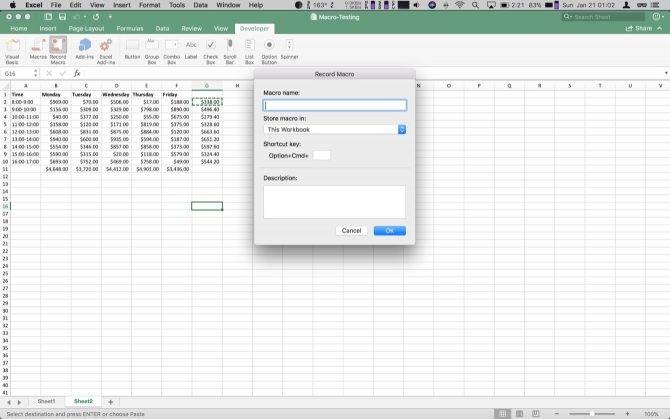Select column H header
This screenshot has height=419, width=670.
pyautogui.click(x=237, y=85)
